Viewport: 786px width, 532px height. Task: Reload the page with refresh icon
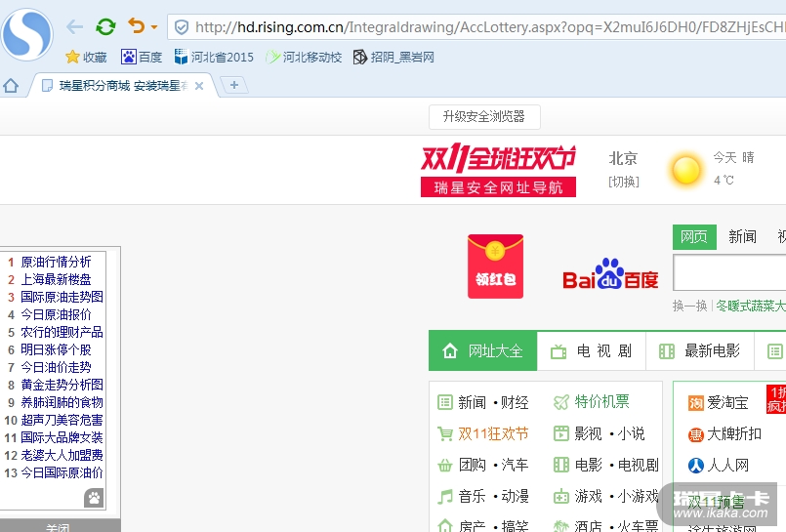[105, 26]
